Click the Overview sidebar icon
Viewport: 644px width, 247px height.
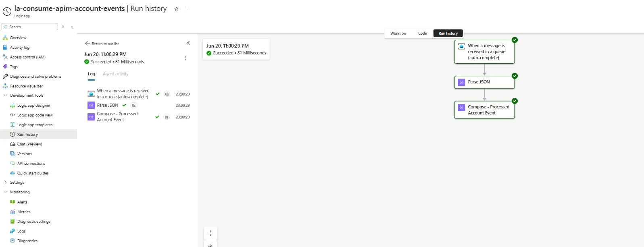click(5, 37)
